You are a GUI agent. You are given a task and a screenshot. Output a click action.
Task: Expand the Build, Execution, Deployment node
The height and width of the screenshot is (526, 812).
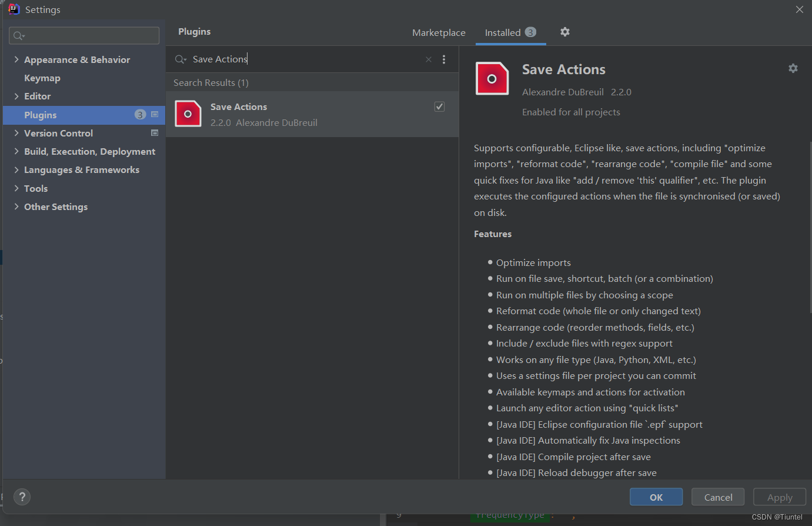click(x=16, y=151)
